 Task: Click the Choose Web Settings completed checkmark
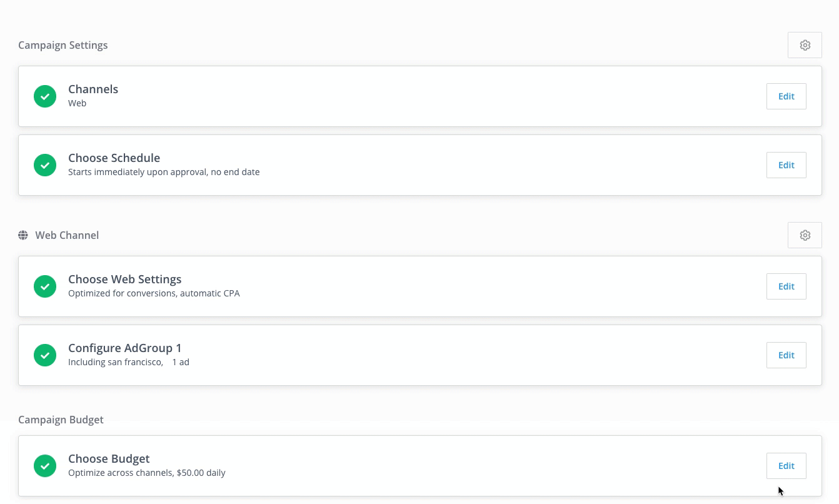45,286
